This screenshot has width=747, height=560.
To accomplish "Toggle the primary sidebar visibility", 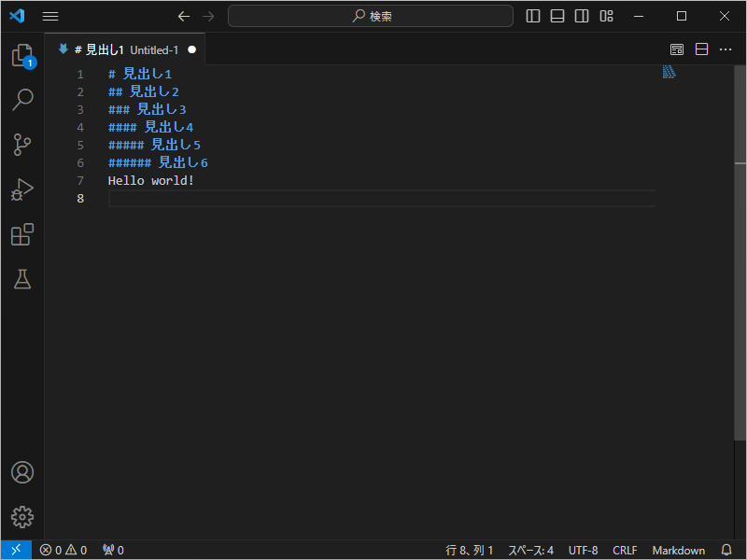I will click(532, 16).
